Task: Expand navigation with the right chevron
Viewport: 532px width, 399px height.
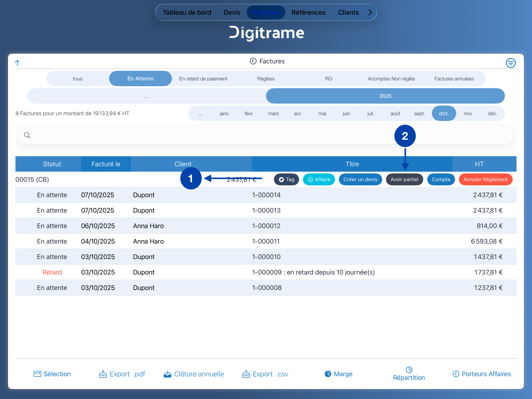Action: click(370, 13)
